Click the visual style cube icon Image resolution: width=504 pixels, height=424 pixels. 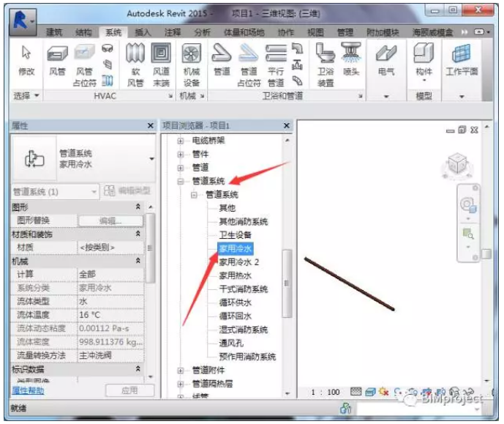point(371,392)
